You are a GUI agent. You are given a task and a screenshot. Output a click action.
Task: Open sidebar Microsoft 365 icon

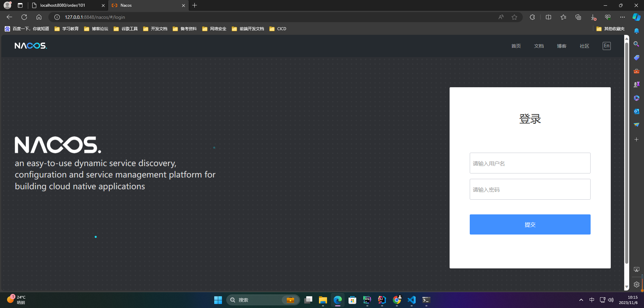(636, 98)
